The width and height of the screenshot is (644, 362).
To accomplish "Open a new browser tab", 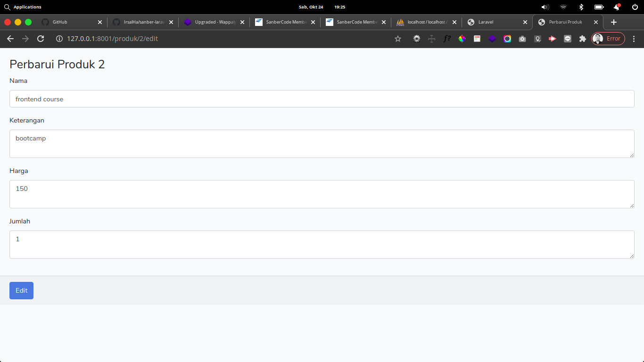I will tap(614, 22).
